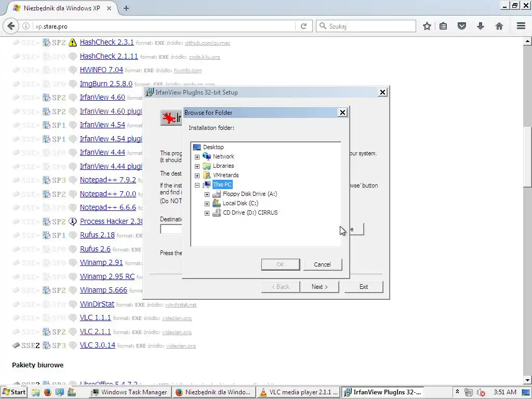Expand the Network node in folder tree
The height and width of the screenshot is (399, 532).
click(x=197, y=157)
